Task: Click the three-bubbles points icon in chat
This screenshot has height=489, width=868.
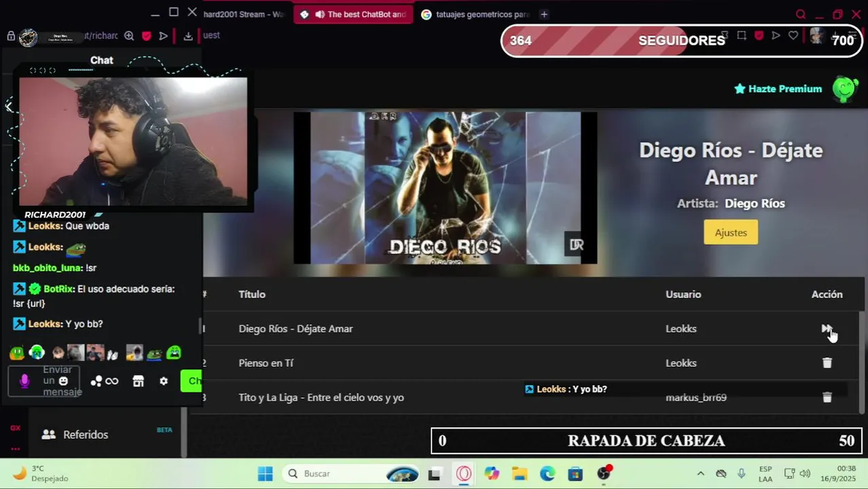Action: click(x=96, y=381)
